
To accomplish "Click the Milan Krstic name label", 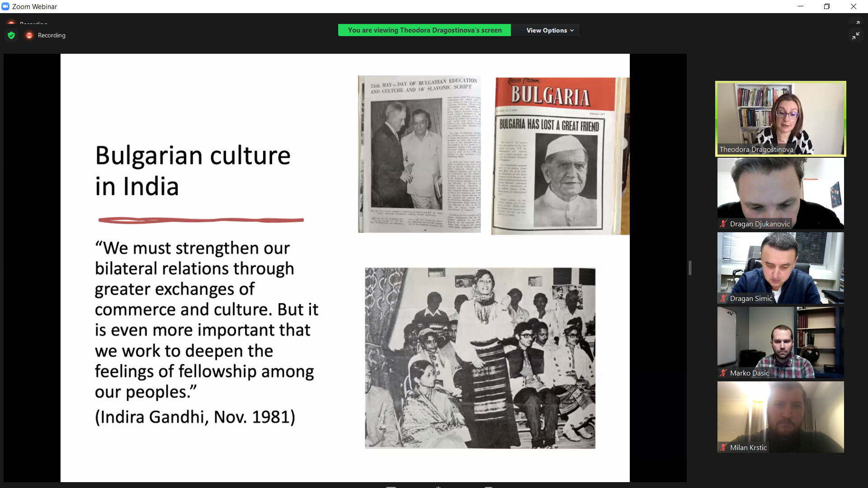I will [748, 447].
